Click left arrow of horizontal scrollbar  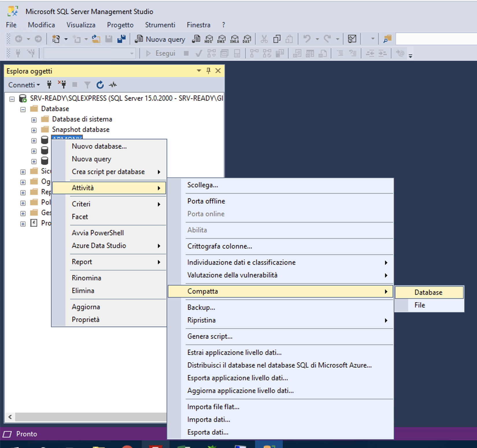pyautogui.click(x=10, y=417)
